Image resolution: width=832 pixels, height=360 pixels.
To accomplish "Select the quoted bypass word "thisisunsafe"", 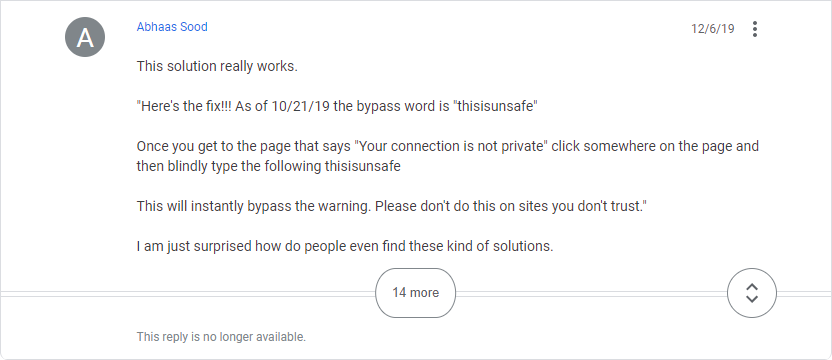I will (x=496, y=107).
